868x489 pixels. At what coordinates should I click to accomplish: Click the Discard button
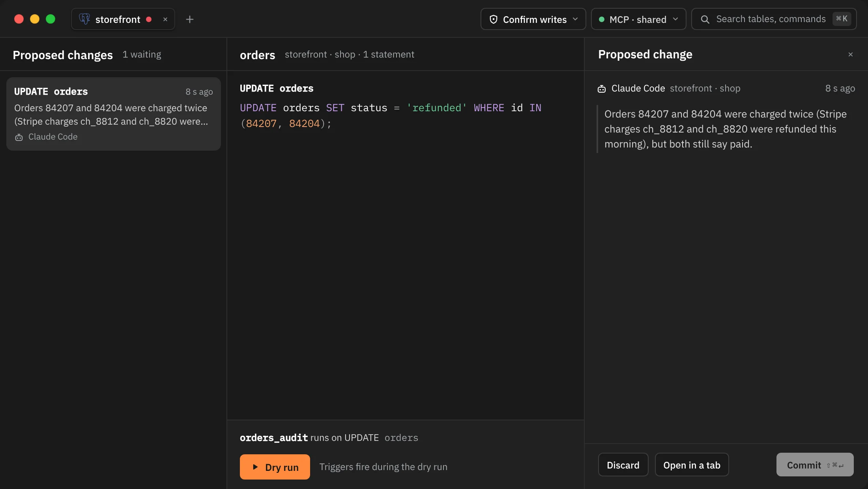point(623,465)
